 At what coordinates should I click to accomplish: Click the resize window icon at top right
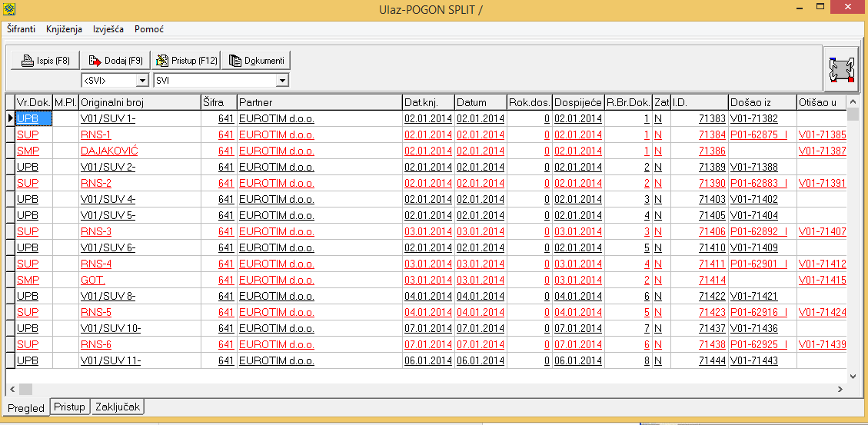click(x=841, y=69)
